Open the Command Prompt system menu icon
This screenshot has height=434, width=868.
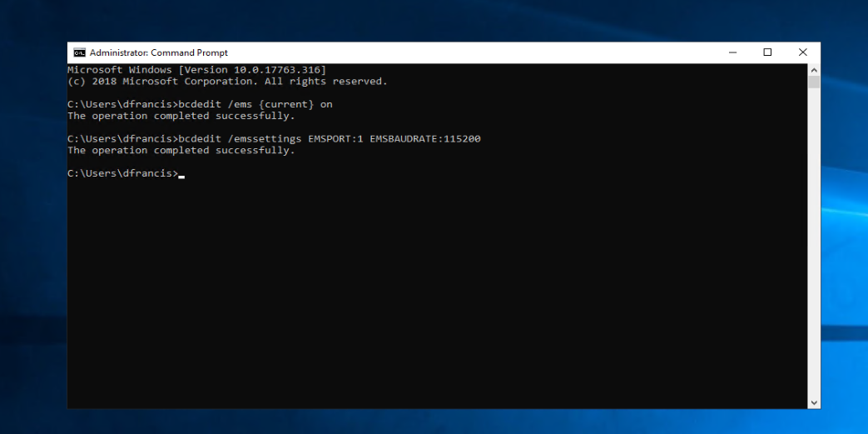tap(80, 52)
